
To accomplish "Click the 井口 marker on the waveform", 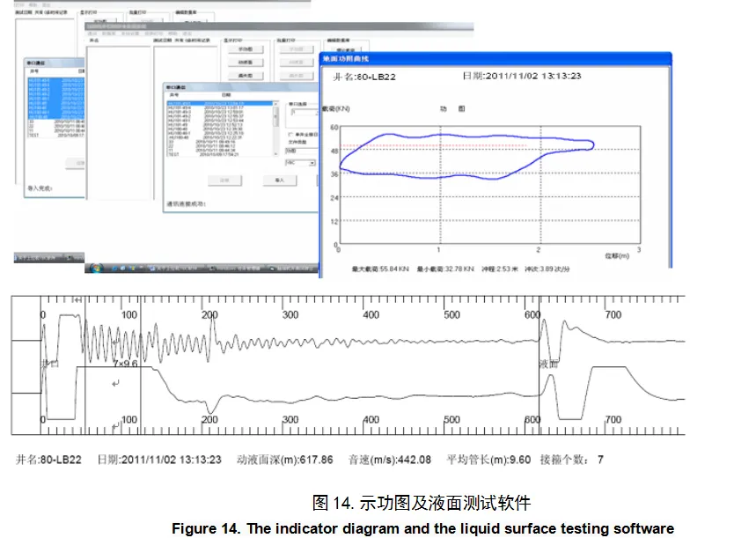I will pos(49,363).
